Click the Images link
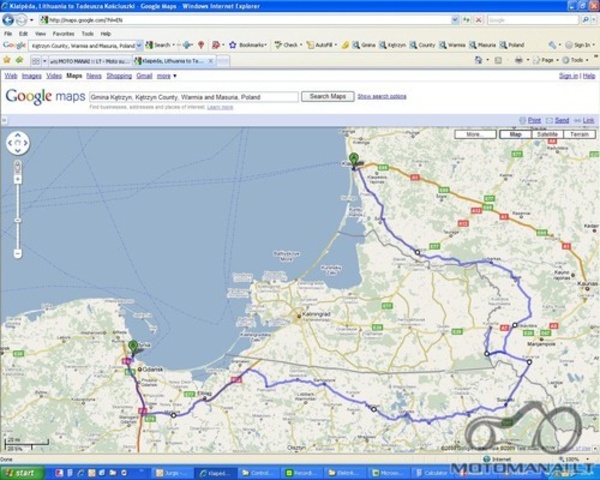 (31, 76)
